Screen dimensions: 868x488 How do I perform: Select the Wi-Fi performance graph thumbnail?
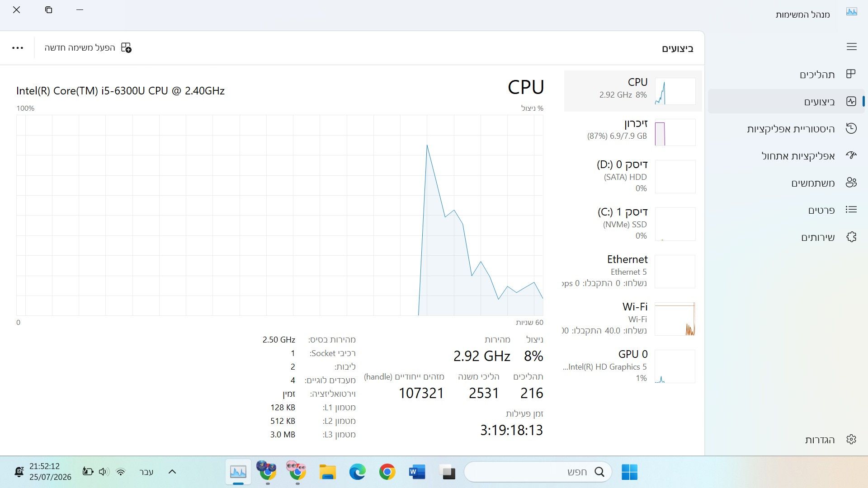point(675,319)
